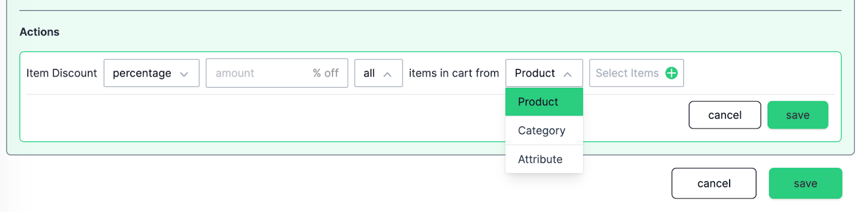Viewport: 868px width, 212px height.
Task: Open the percentage discount type dropdown
Action: pos(151,73)
